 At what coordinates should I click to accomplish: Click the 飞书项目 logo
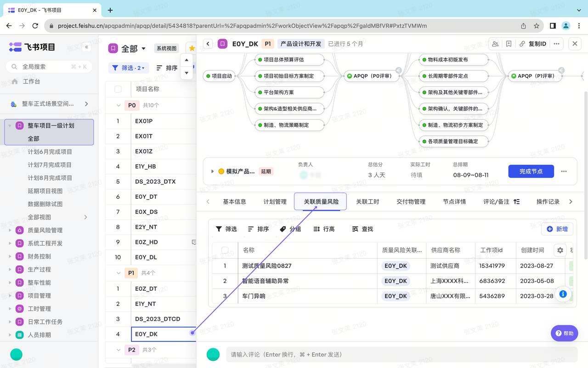pyautogui.click(x=32, y=47)
